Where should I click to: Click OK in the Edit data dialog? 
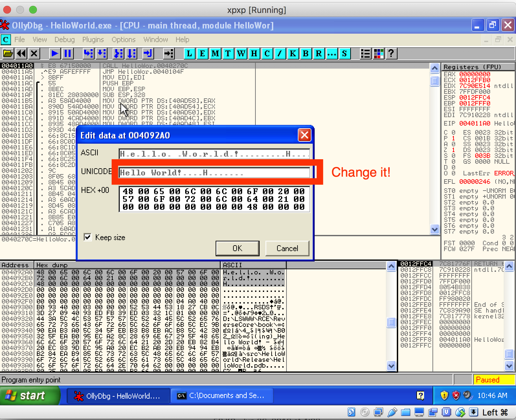tap(237, 248)
